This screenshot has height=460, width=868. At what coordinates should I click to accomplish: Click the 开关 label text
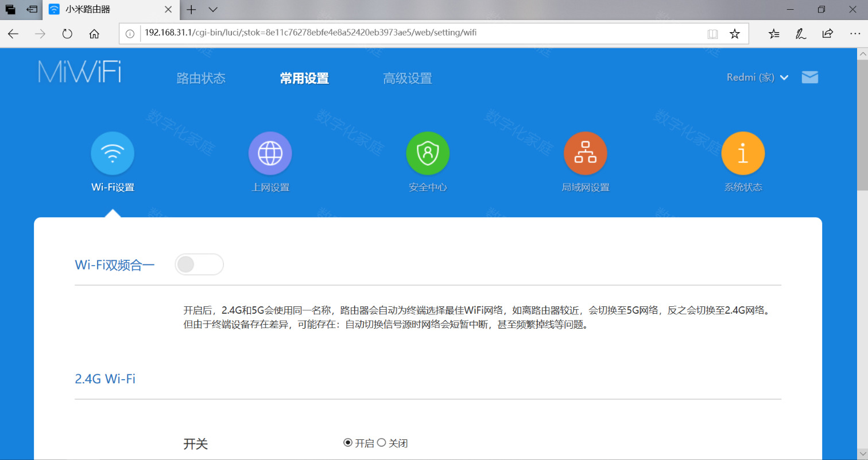pyautogui.click(x=196, y=443)
